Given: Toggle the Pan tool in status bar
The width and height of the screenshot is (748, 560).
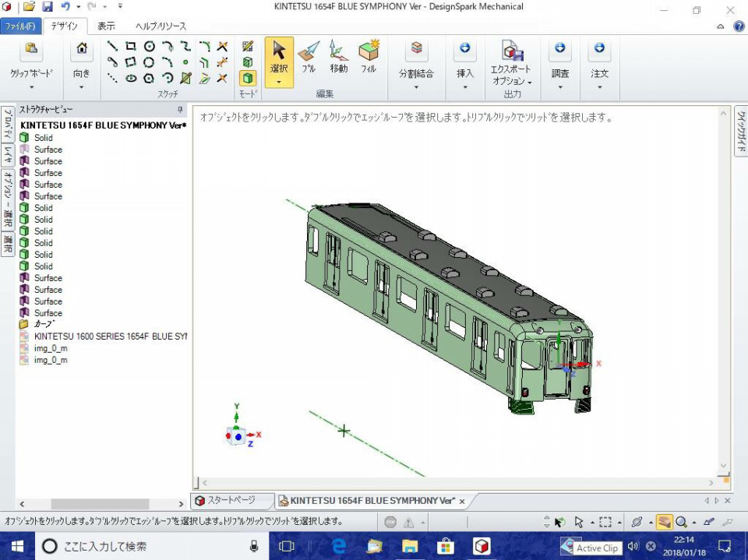Looking at the screenshot, I should click(x=664, y=522).
